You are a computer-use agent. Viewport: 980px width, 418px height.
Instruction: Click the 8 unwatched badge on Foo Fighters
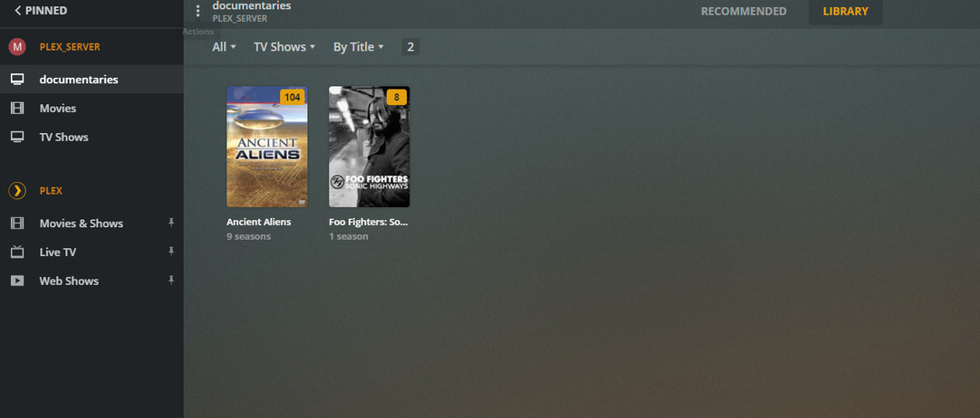(x=396, y=97)
